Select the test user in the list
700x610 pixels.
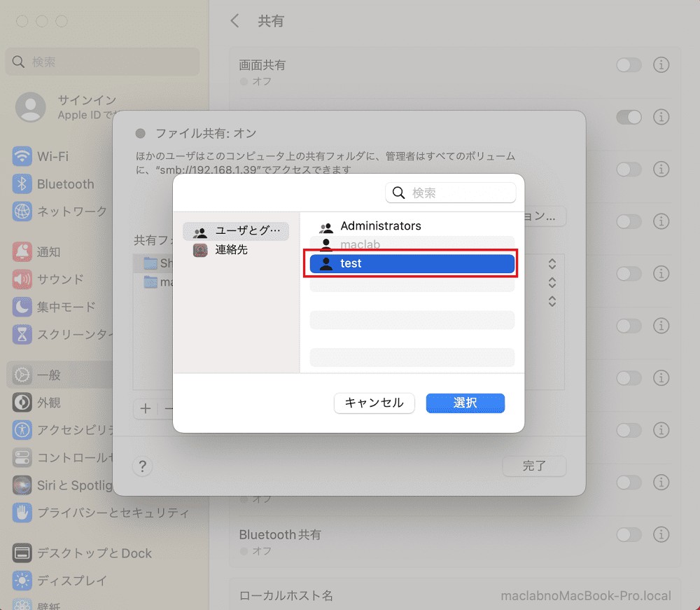click(412, 263)
